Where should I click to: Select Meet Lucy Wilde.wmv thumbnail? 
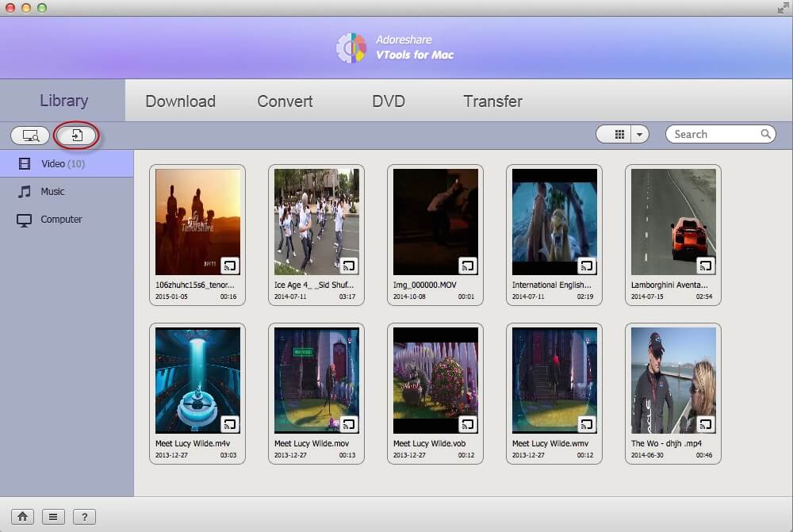coord(554,381)
